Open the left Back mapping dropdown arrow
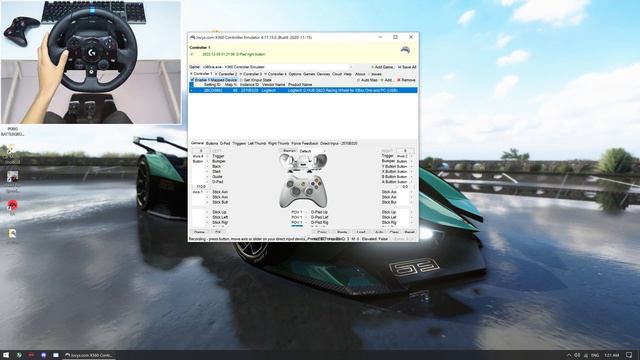This screenshot has height=360, width=640. pyautogui.click(x=207, y=167)
